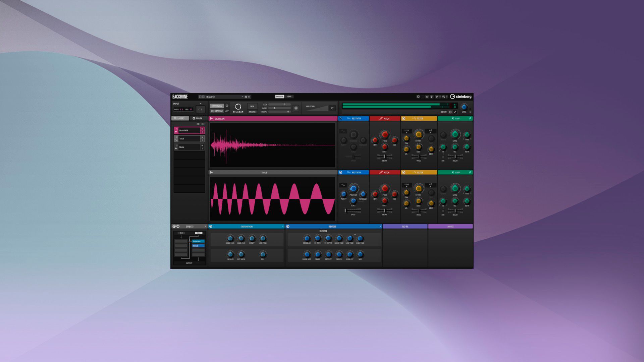Click the plugin settings gear in the top bar
Screen dimensions: 644x362
(x=418, y=97)
